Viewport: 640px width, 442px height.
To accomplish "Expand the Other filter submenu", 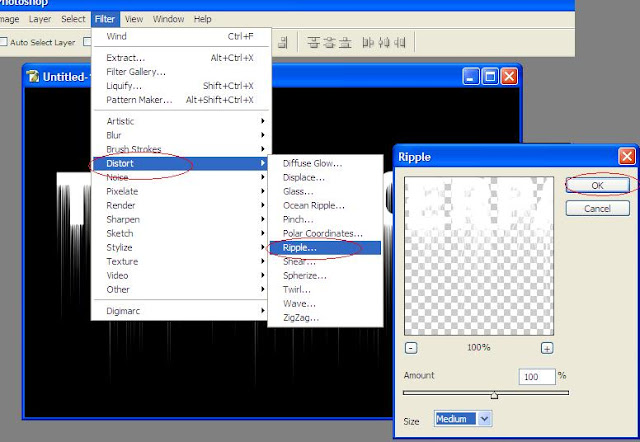I will 180,289.
